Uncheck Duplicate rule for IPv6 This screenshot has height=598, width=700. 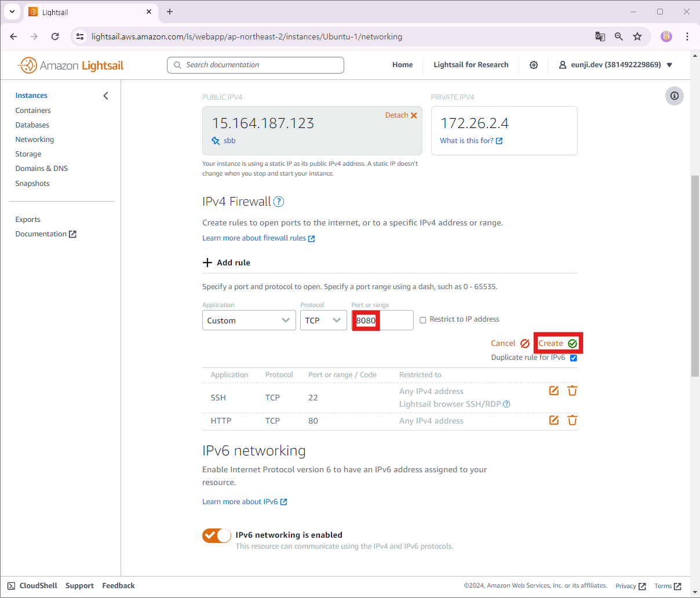[x=574, y=358]
